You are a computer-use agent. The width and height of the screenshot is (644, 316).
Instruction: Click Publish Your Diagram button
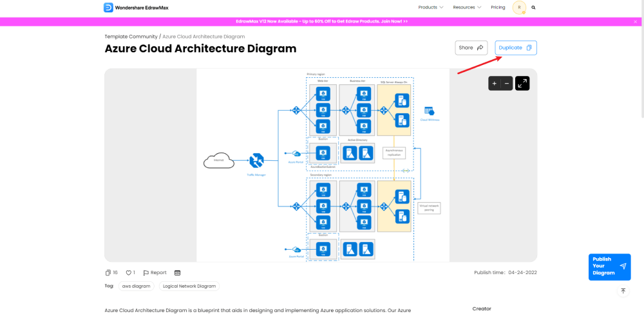point(609,266)
